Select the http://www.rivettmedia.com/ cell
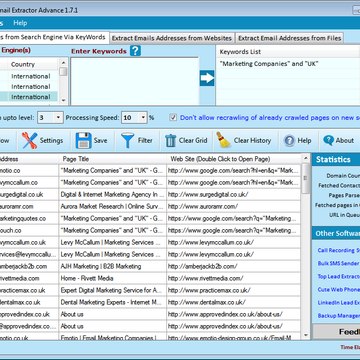Screen dimensions: 360x360 234,278
